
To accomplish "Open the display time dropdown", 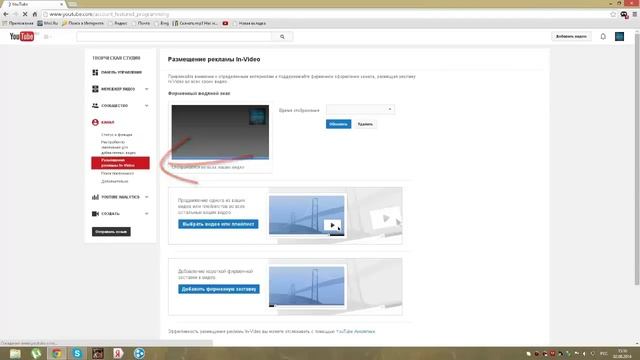I will pos(360,109).
